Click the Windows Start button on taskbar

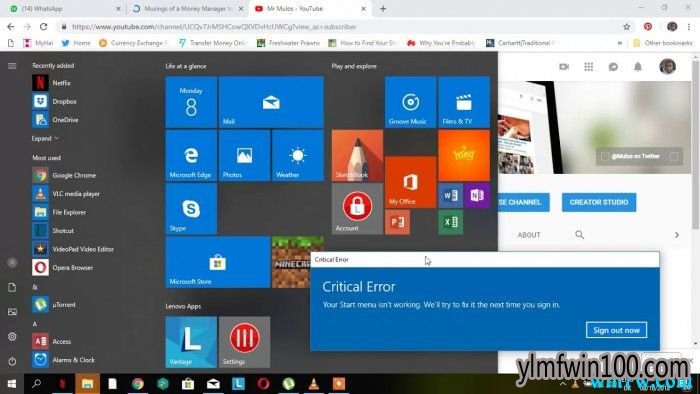(x=12, y=383)
